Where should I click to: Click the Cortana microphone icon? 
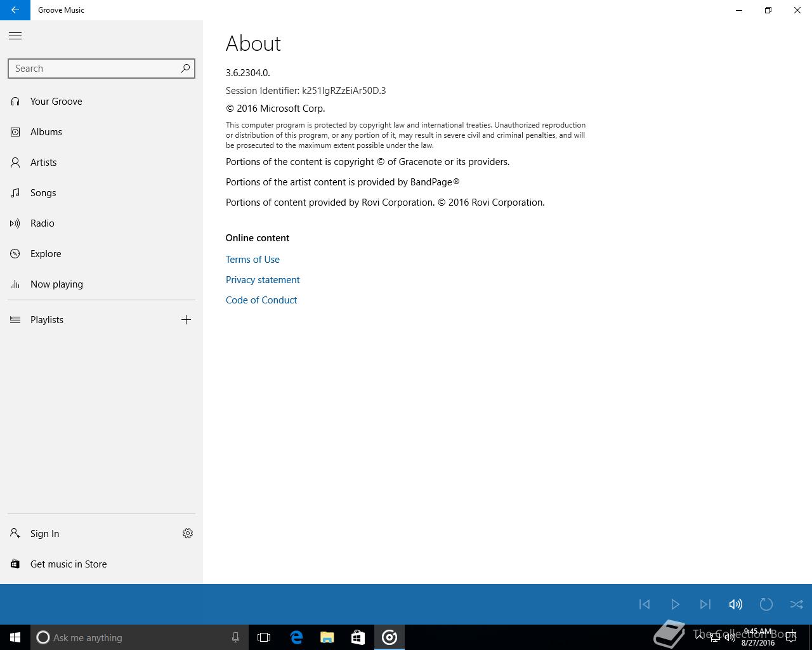click(x=235, y=637)
